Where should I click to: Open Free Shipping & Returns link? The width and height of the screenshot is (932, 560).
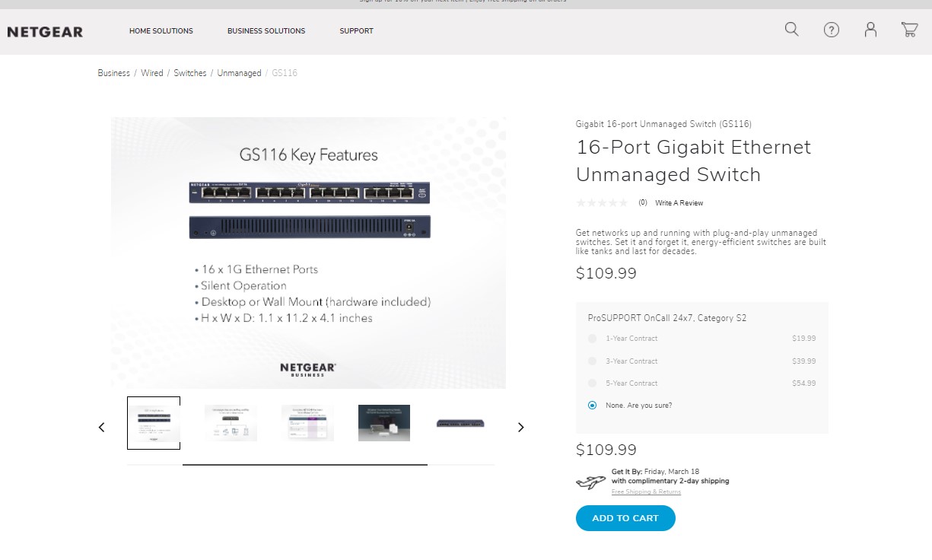click(x=646, y=492)
